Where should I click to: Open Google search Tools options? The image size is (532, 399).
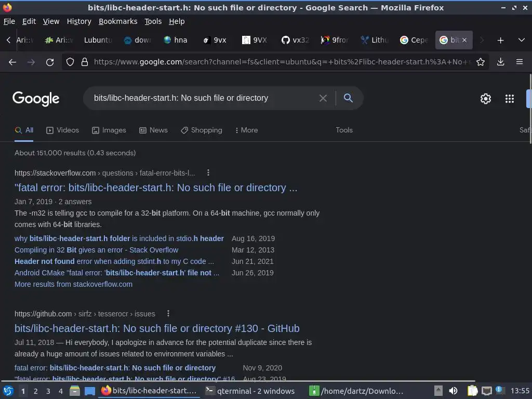[344, 130]
